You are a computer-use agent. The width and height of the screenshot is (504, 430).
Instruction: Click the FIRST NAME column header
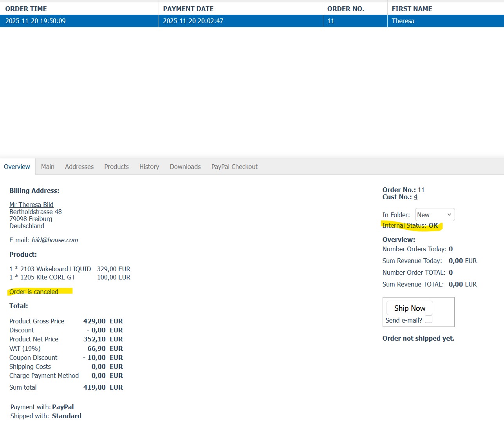pos(412,9)
